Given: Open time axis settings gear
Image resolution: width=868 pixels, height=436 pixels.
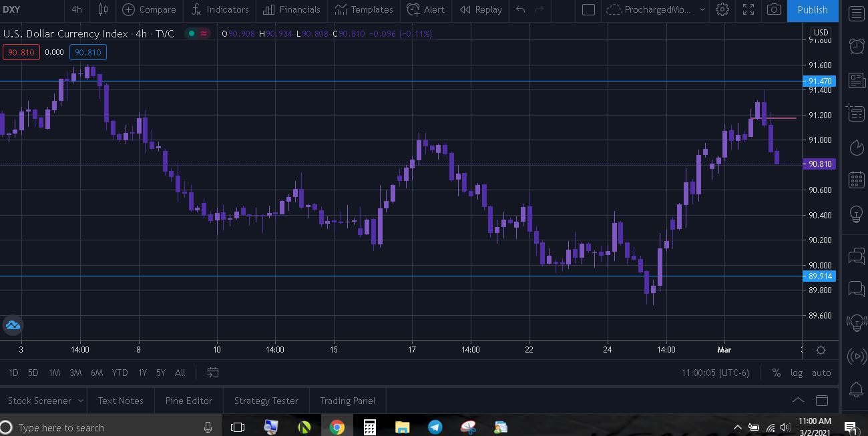Looking at the screenshot, I should [821, 350].
